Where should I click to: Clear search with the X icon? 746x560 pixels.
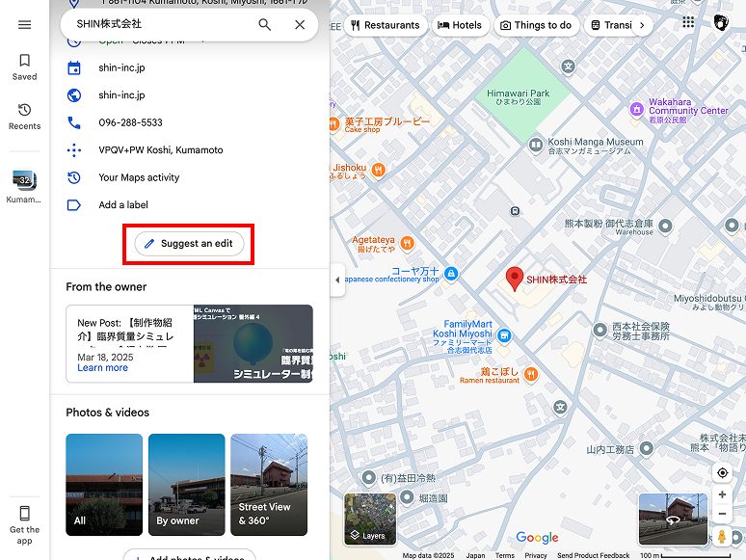coord(300,25)
